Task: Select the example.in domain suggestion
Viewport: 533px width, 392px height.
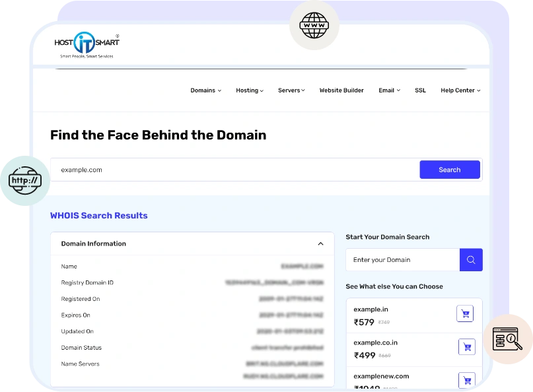Action: [371, 310]
